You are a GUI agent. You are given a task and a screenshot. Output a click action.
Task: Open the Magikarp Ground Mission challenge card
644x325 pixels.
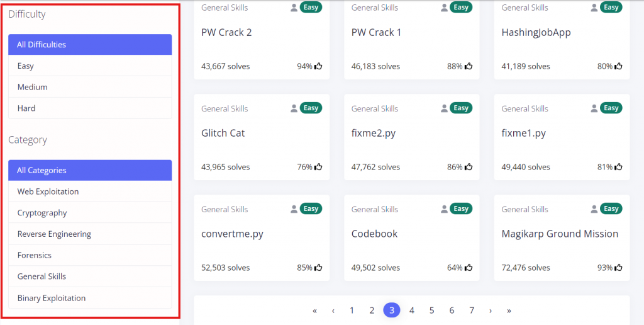coord(562,238)
